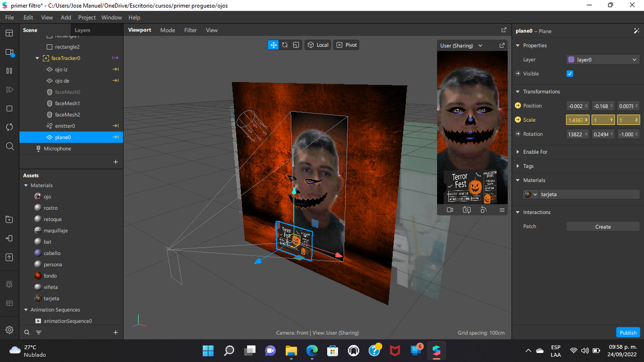Screen dimensions: 644x362
Task: Open the User (Sharing) view dropdown
Action: pyautogui.click(x=461, y=45)
